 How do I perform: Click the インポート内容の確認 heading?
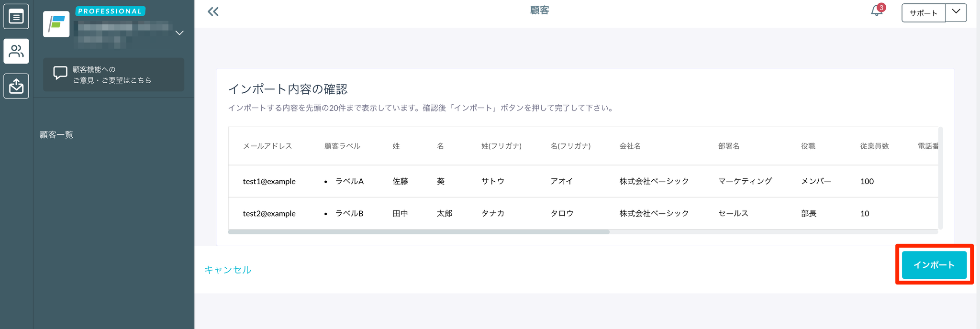(x=288, y=89)
